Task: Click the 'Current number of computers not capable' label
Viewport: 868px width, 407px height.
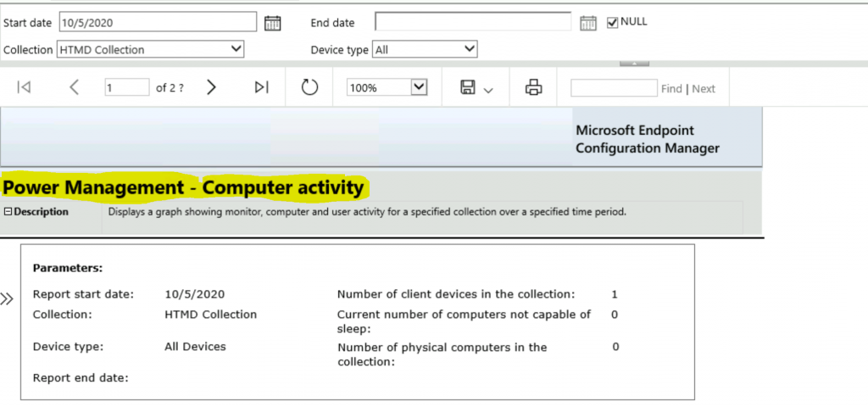Action: click(x=464, y=321)
